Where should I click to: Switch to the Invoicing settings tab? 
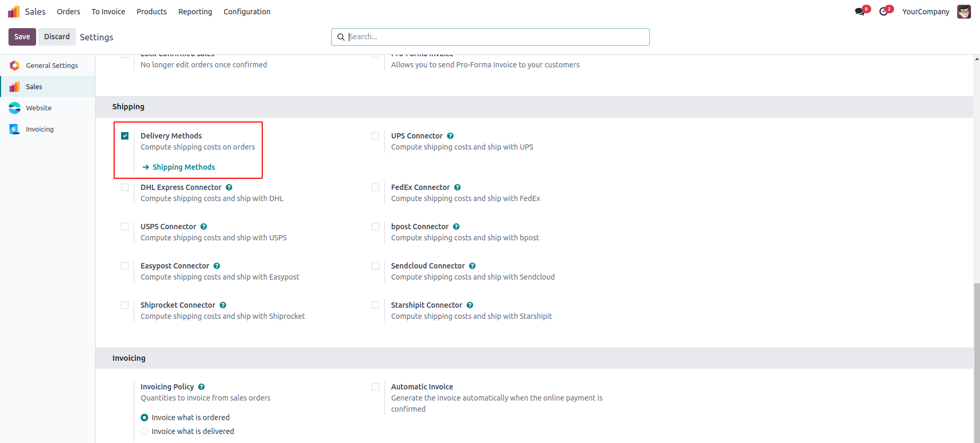point(40,129)
